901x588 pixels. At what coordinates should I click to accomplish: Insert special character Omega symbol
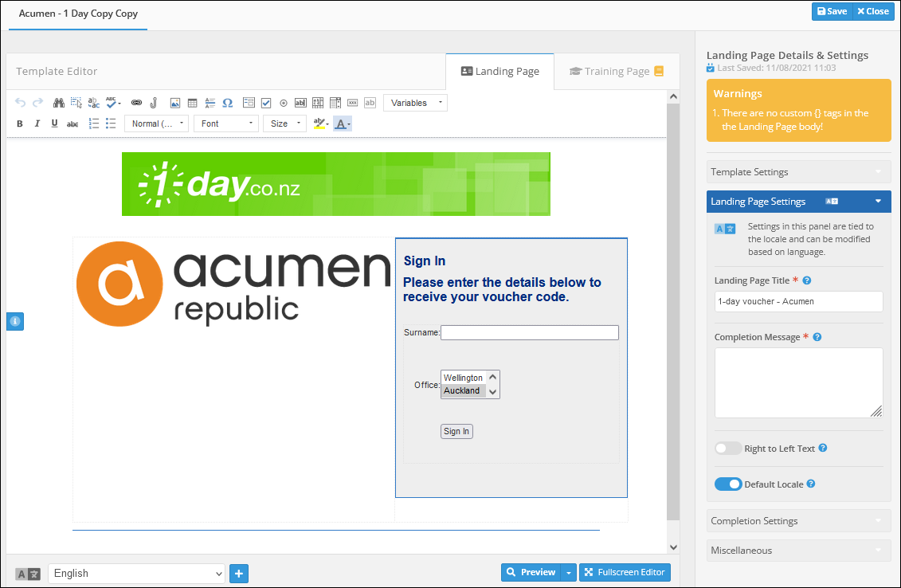coord(227,103)
